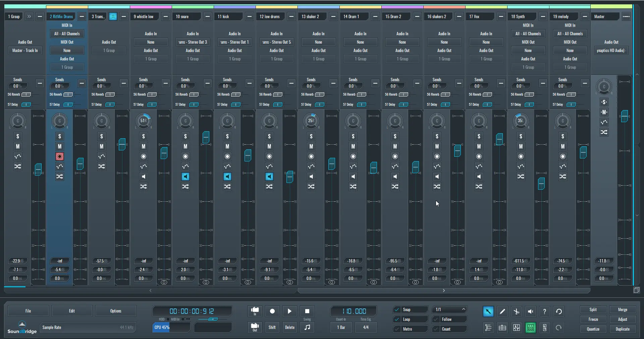The height and width of the screenshot is (339, 644).
Task: Collapse the 3 Trans group arrow
Action: point(113,16)
